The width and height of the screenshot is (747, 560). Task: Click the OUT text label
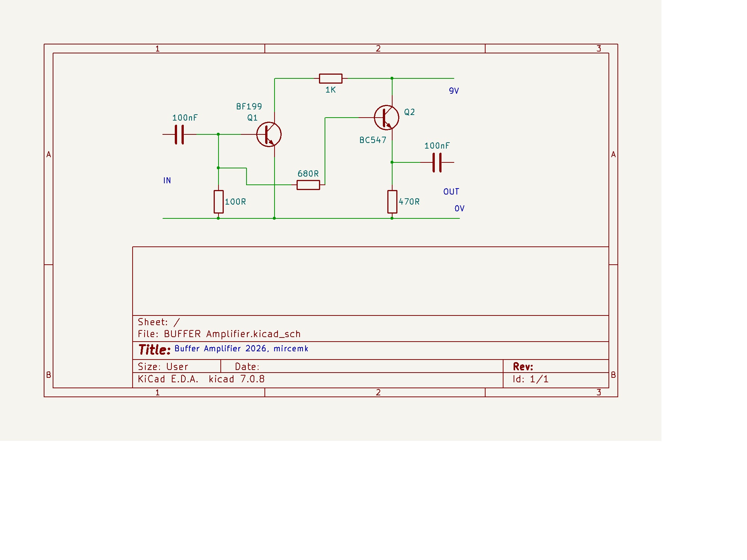point(451,192)
